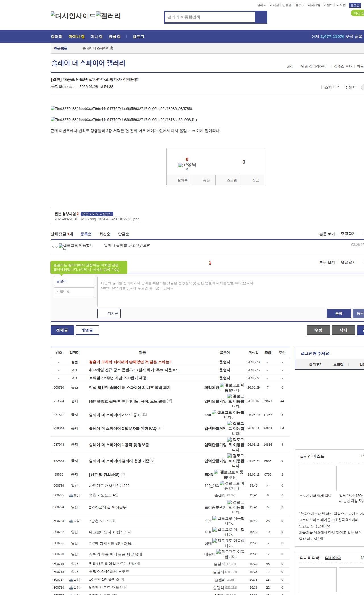Select the 개념글 tab
Screen dimensions: 364x595
tap(87, 330)
